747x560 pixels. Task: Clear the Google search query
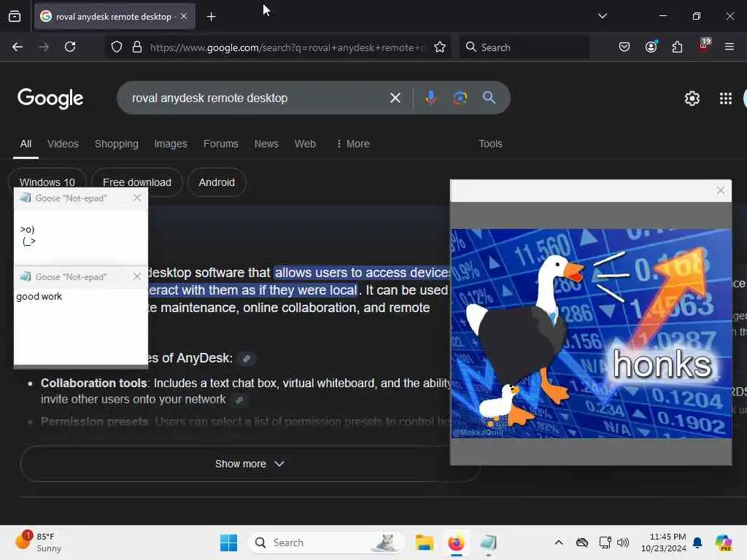click(395, 98)
